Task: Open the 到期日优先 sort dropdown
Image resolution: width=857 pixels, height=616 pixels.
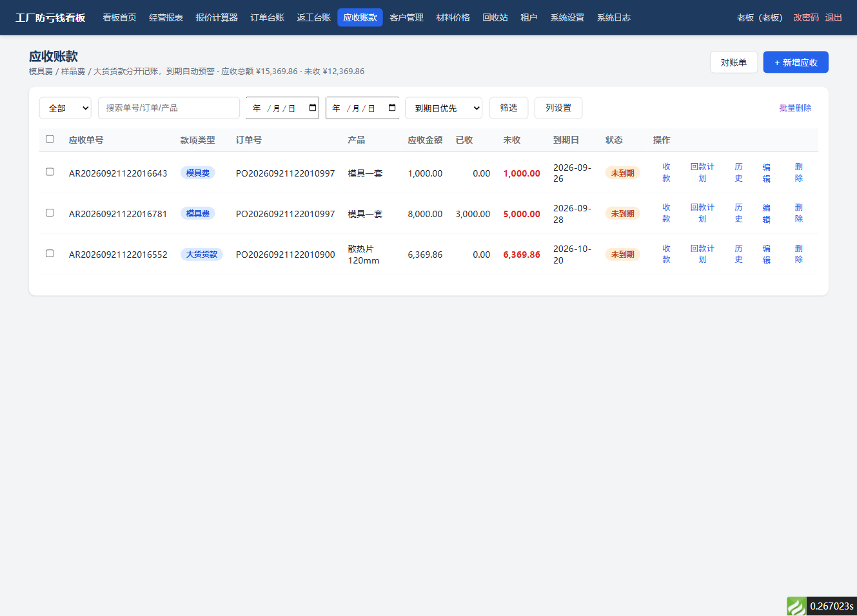Action: 444,108
